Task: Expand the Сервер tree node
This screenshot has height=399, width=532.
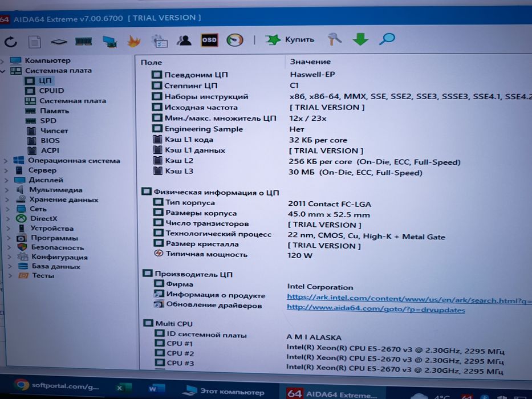Action: (6, 170)
